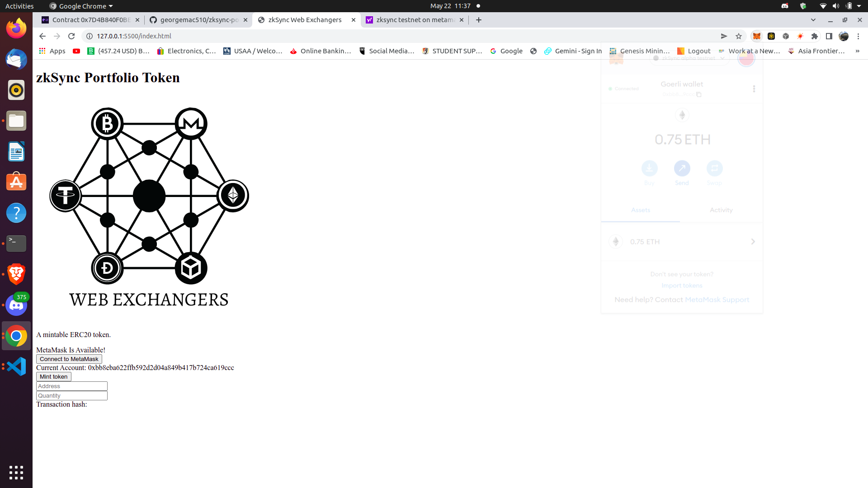Click the ETH balance expander in MetaMask
The image size is (868, 488).
coord(754,241)
